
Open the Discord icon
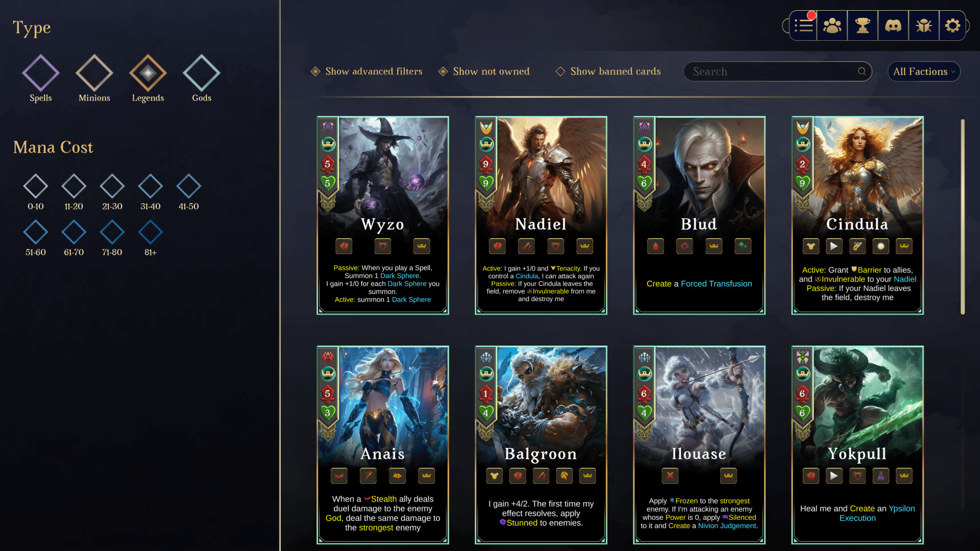(x=893, y=26)
